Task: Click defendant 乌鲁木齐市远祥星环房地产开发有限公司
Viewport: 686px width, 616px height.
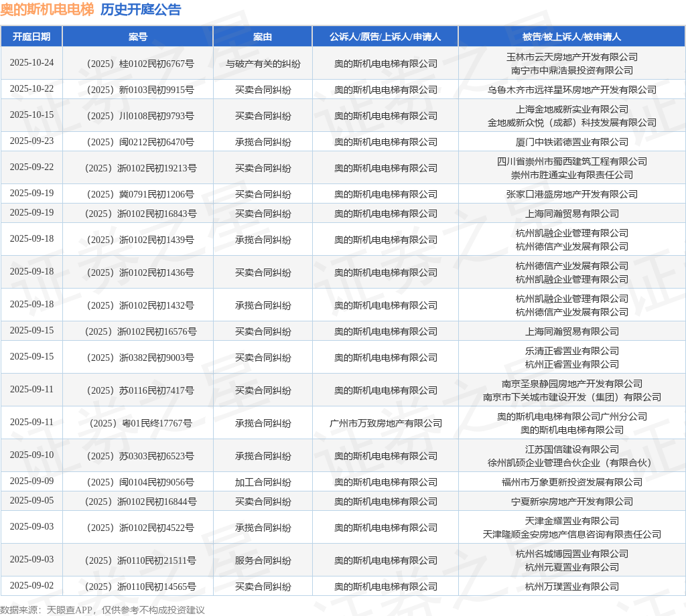Action: (572, 90)
